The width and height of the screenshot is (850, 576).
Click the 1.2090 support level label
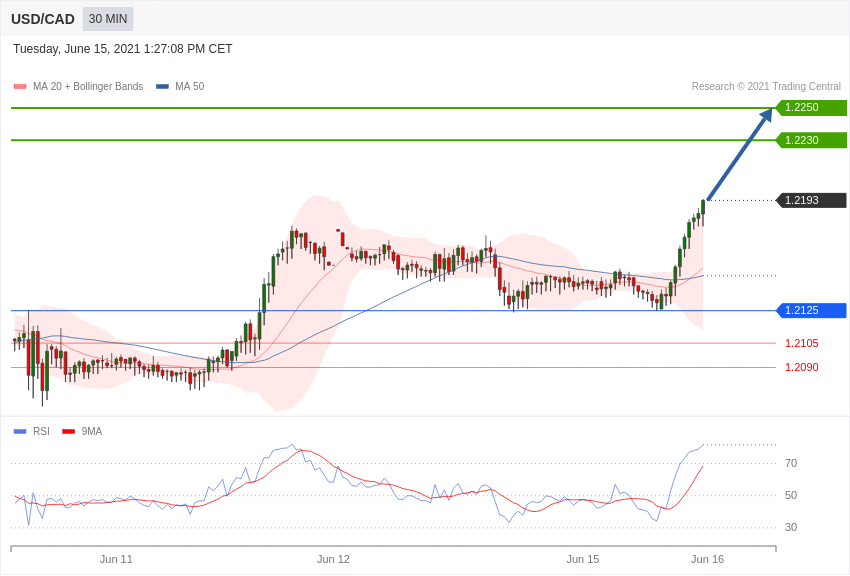coord(802,367)
